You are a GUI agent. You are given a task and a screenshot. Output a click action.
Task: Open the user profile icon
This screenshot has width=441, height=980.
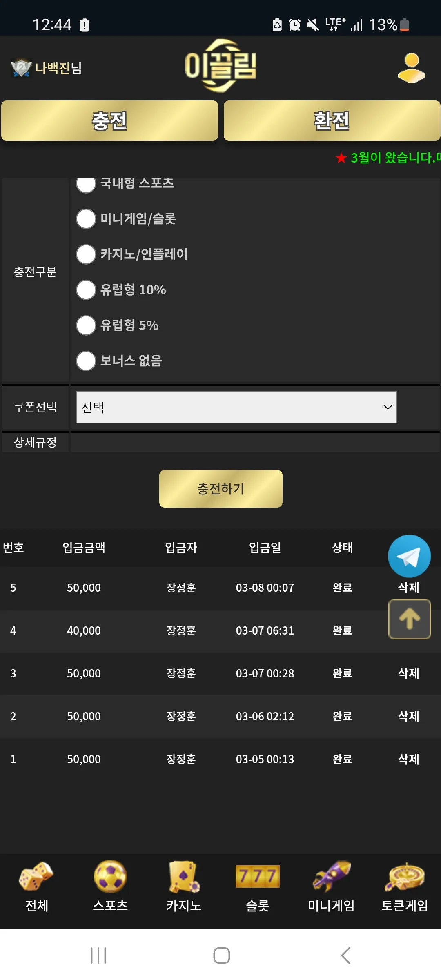tap(412, 68)
